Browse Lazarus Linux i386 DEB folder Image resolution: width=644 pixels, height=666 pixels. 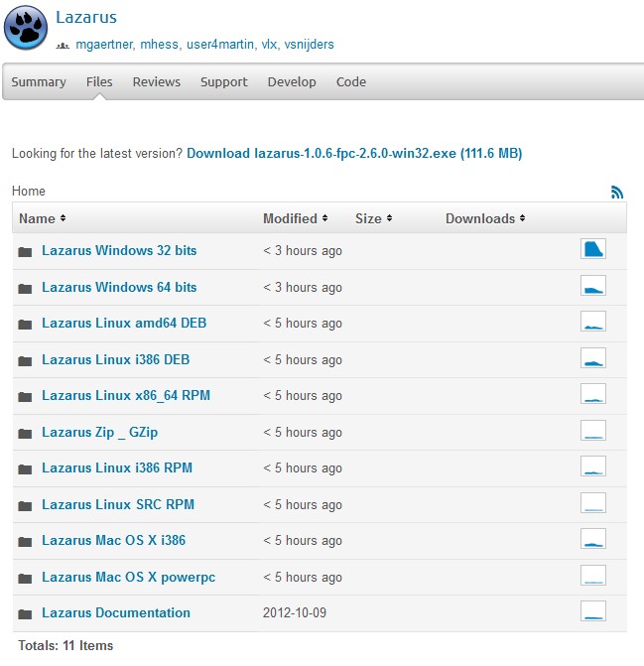pos(115,359)
